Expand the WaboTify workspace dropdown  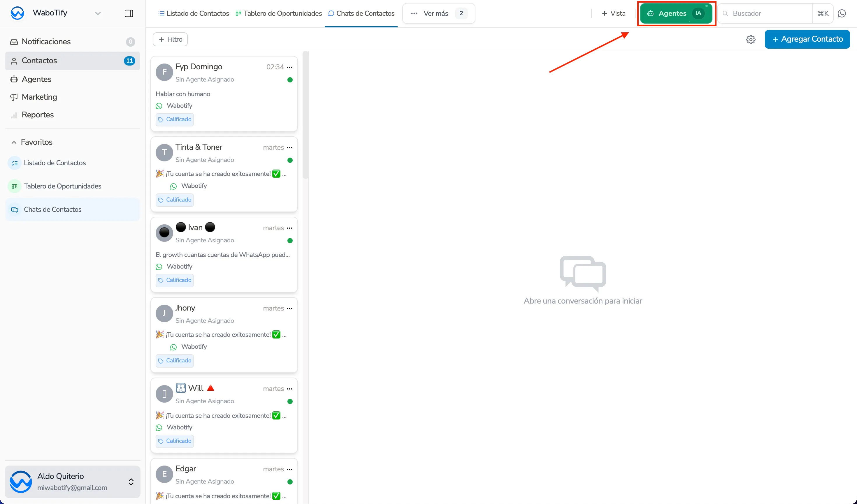pos(98,13)
